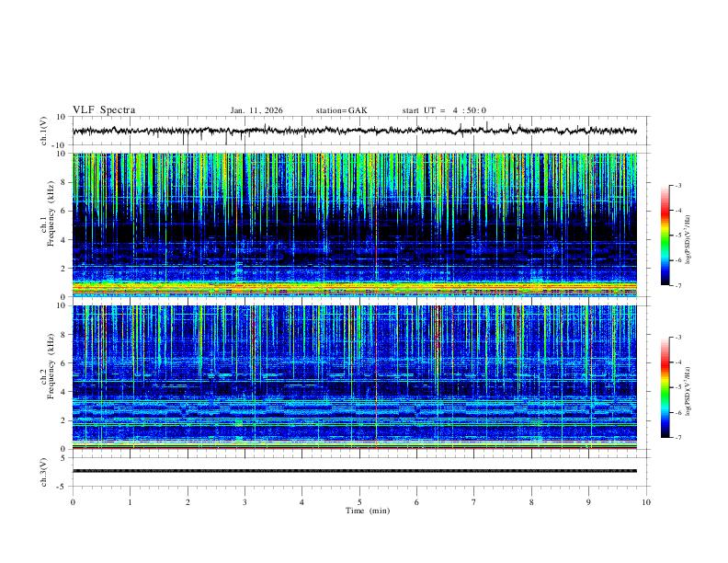Image resolution: width=728 pixels, height=563 pixels.
Task: Click inside the ch.1 spectrogram panel
Action: [x=354, y=224]
